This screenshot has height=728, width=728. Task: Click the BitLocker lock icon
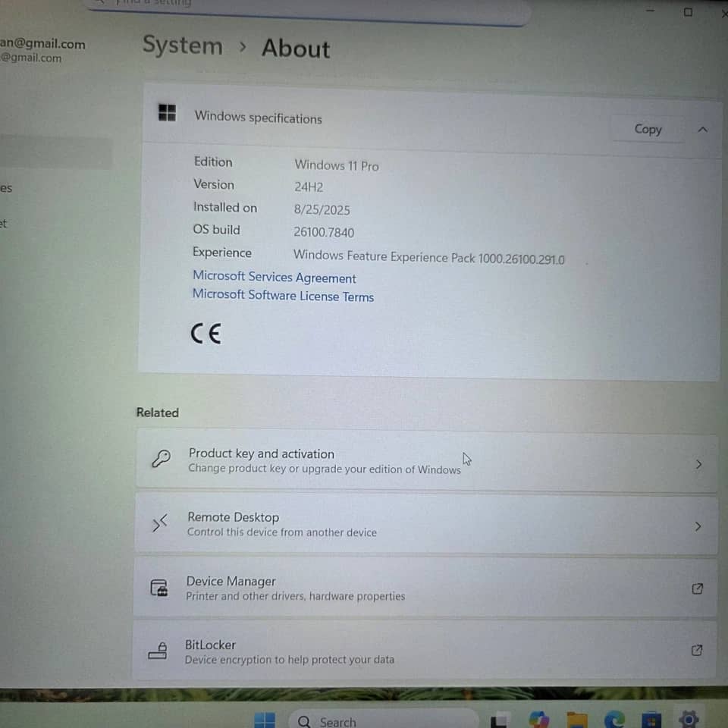(x=158, y=651)
